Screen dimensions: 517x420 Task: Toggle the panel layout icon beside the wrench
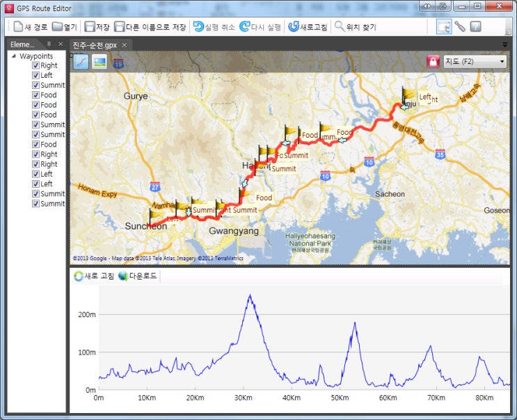[444, 26]
